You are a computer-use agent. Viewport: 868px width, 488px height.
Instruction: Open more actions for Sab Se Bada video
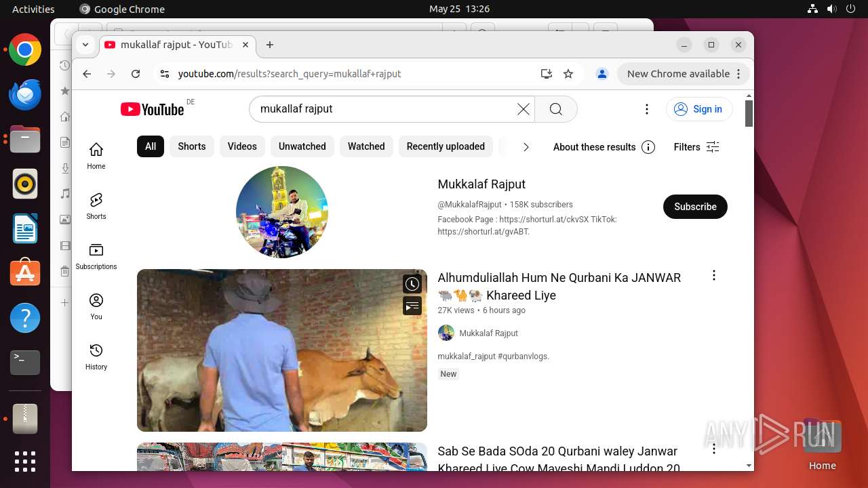713,449
